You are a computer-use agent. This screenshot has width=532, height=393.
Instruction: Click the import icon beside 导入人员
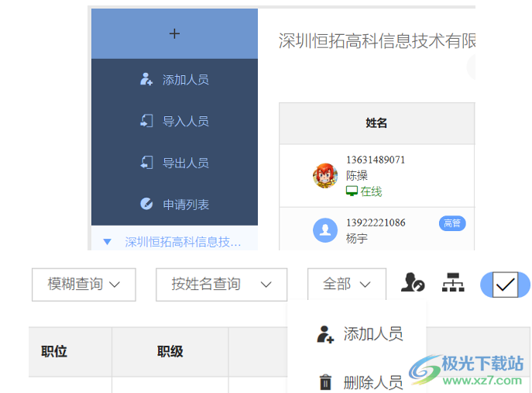146,121
